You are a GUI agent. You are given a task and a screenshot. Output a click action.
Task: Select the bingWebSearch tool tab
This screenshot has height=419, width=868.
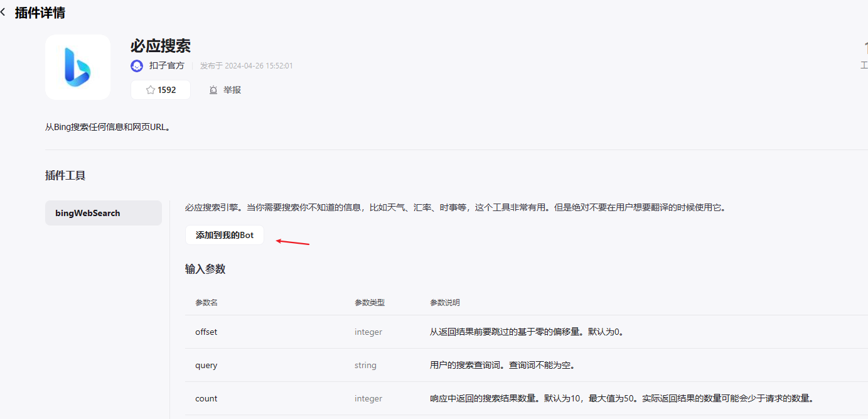pos(104,213)
